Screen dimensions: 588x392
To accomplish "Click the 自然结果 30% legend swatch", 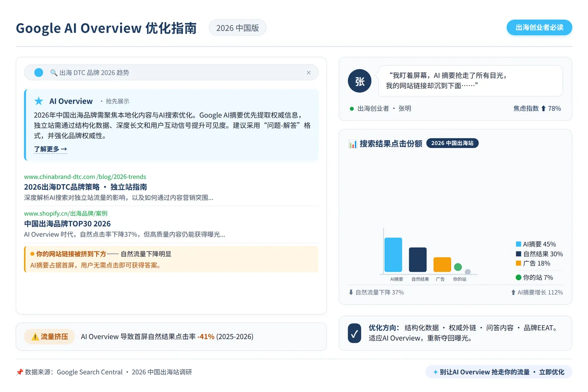I will (519, 254).
